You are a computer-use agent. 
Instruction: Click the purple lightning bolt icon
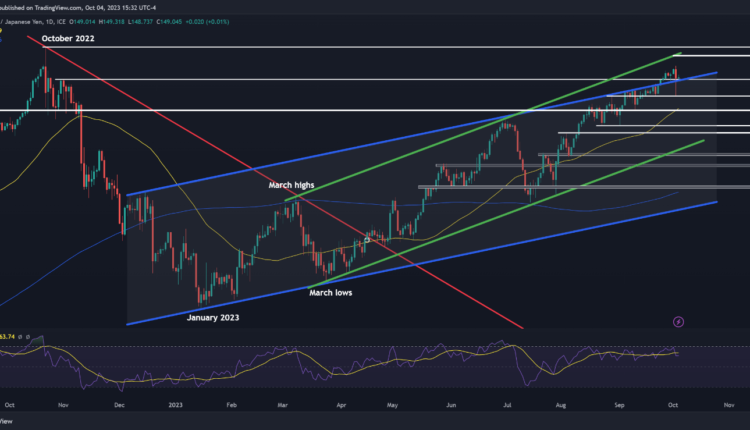pyautogui.click(x=678, y=322)
